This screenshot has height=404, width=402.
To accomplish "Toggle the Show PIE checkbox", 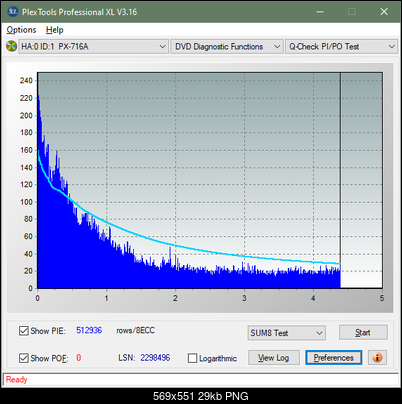I will pyautogui.click(x=24, y=331).
